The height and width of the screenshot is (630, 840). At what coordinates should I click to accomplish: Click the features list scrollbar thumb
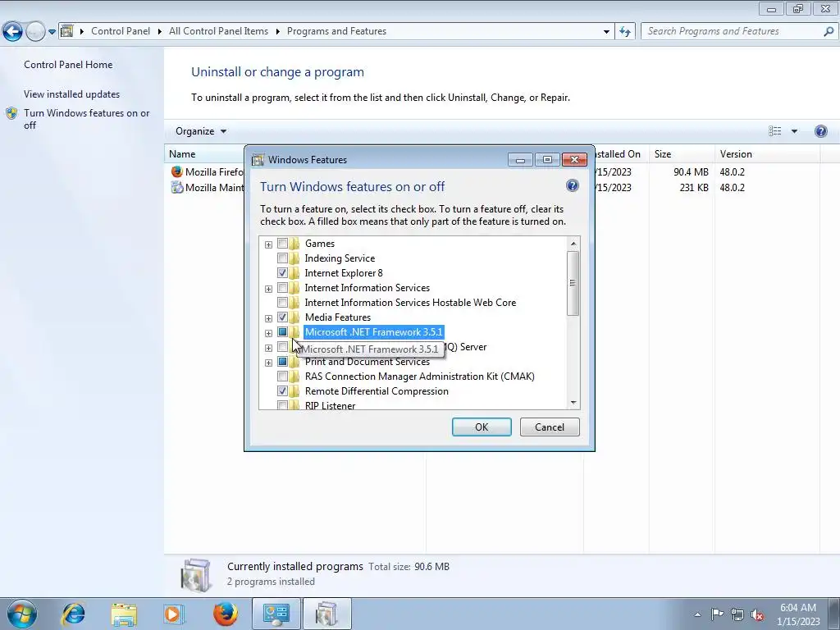click(573, 283)
